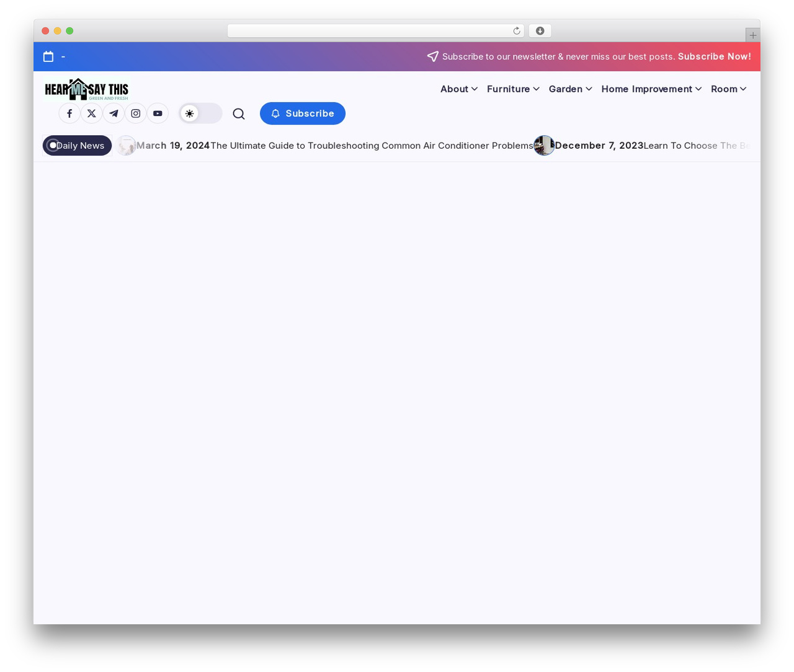This screenshot has height=672, width=794.
Task: Click the calendar icon in top bar
Action: [x=48, y=56]
